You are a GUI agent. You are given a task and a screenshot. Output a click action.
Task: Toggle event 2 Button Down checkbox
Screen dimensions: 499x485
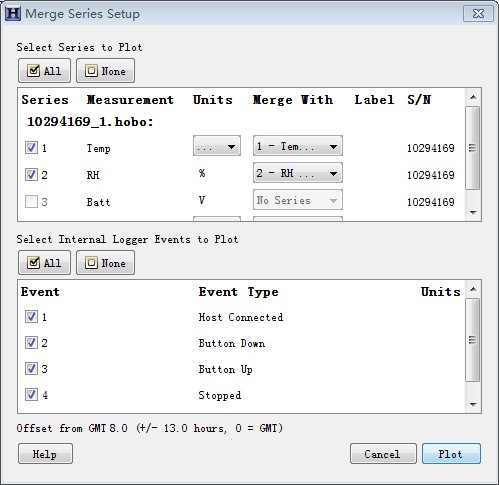[x=31, y=343]
